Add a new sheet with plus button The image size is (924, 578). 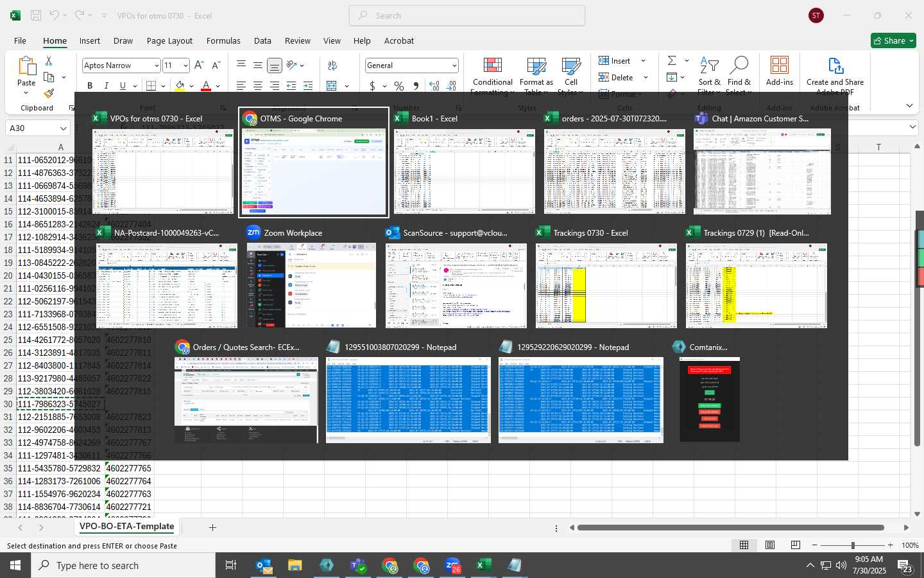pos(212,527)
